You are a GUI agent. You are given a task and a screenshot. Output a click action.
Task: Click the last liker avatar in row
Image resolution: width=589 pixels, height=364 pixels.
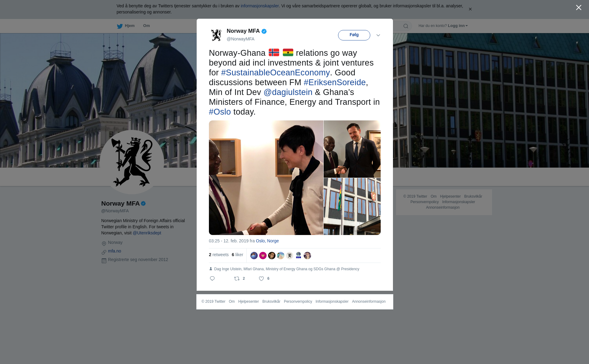[x=307, y=256]
